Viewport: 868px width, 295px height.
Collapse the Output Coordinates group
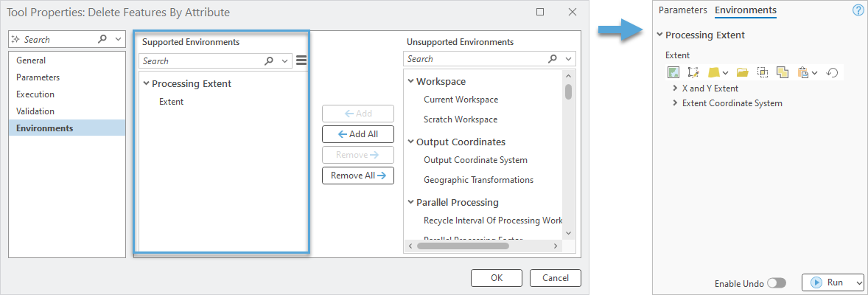(410, 142)
